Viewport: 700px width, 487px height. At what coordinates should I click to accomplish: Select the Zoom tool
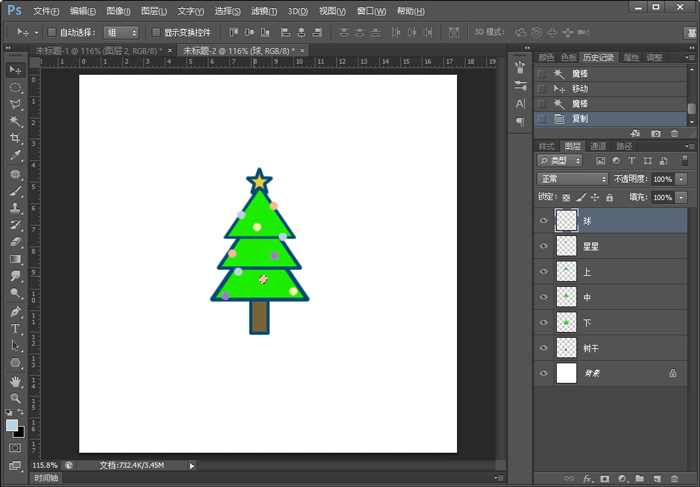[15, 398]
